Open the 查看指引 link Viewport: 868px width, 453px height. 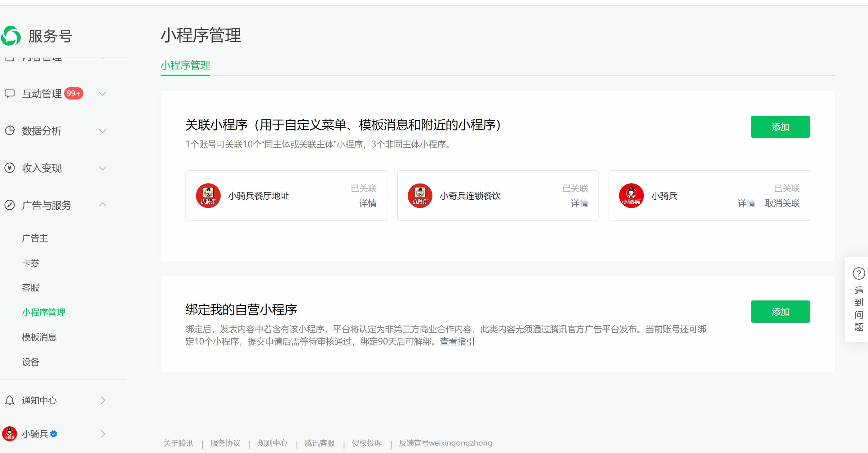457,341
